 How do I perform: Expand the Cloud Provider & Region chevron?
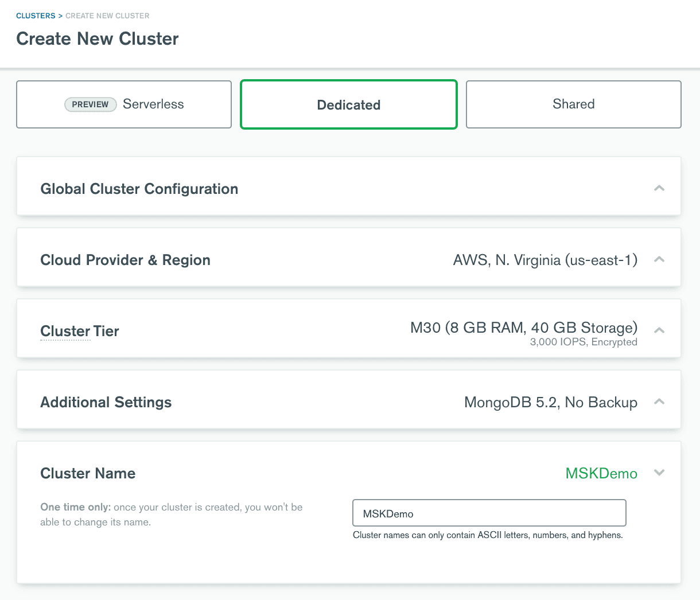pos(659,259)
